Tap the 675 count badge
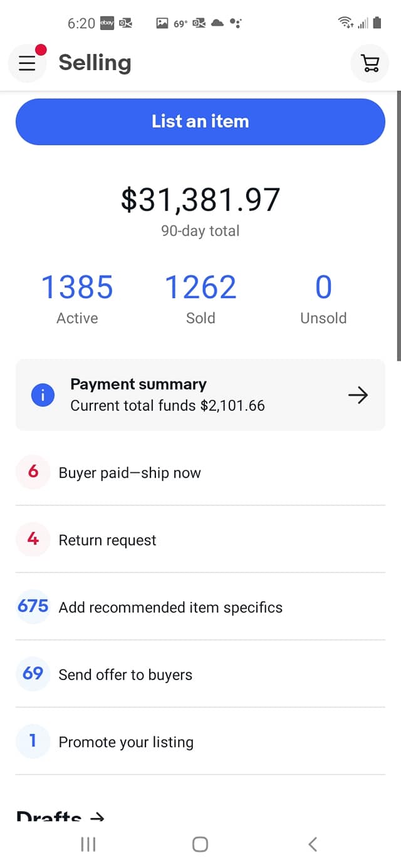Screen dimensions: 401x868 pyautogui.click(x=33, y=606)
